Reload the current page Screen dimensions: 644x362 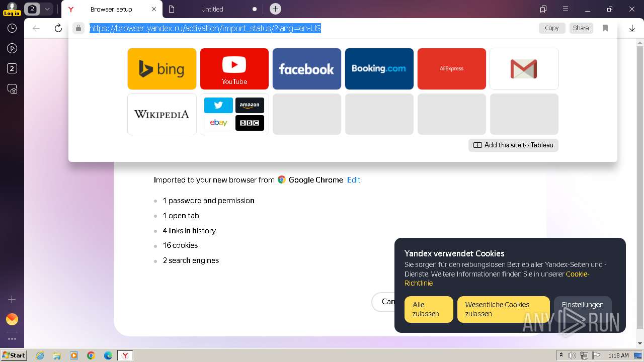click(x=58, y=28)
